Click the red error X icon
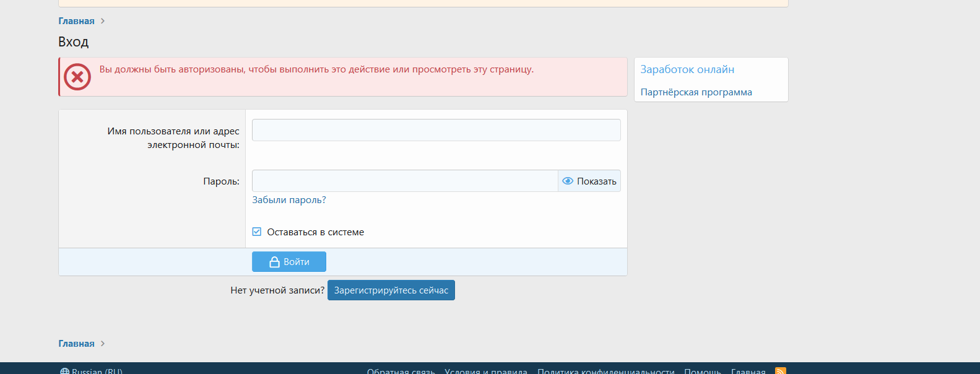The image size is (980, 374). point(77,77)
